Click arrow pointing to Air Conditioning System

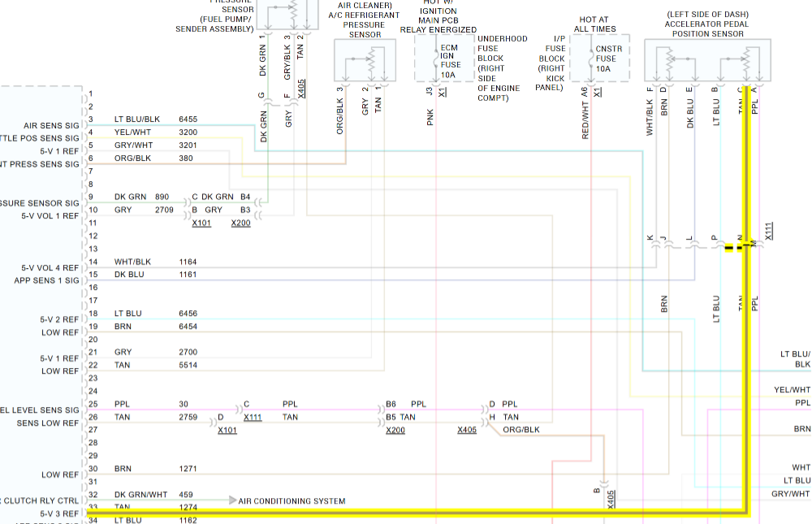click(232, 500)
